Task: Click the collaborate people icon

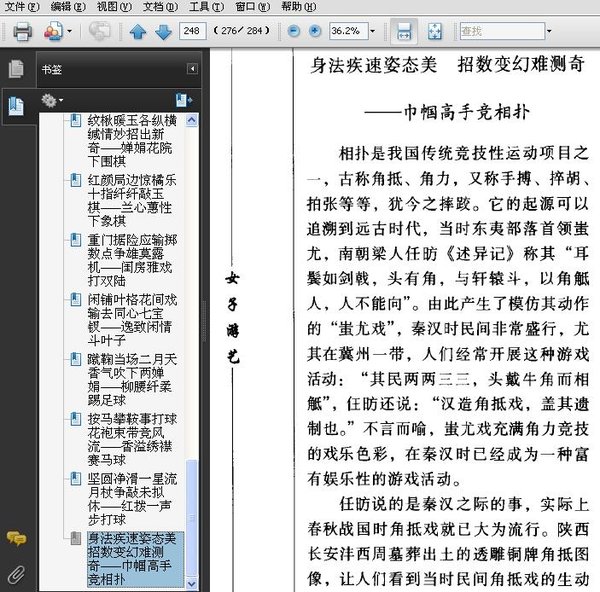Action: pyautogui.click(x=54, y=31)
